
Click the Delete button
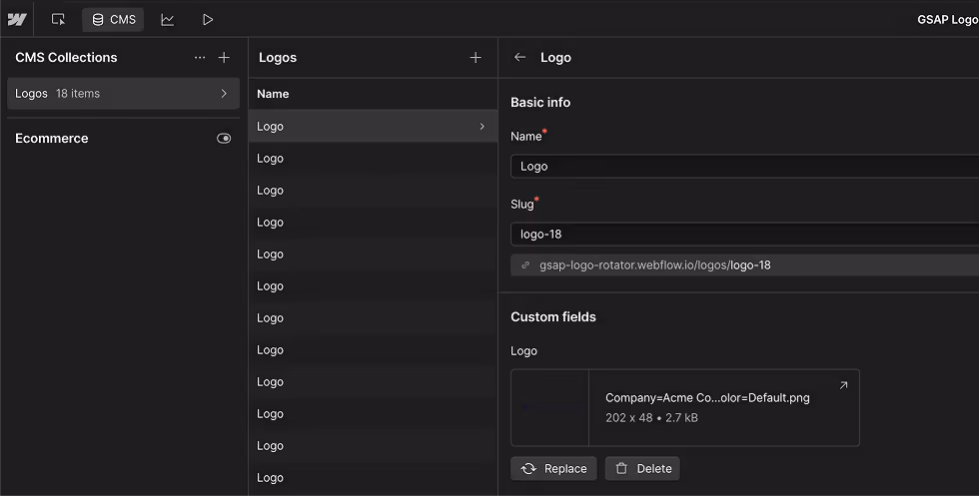coord(642,468)
